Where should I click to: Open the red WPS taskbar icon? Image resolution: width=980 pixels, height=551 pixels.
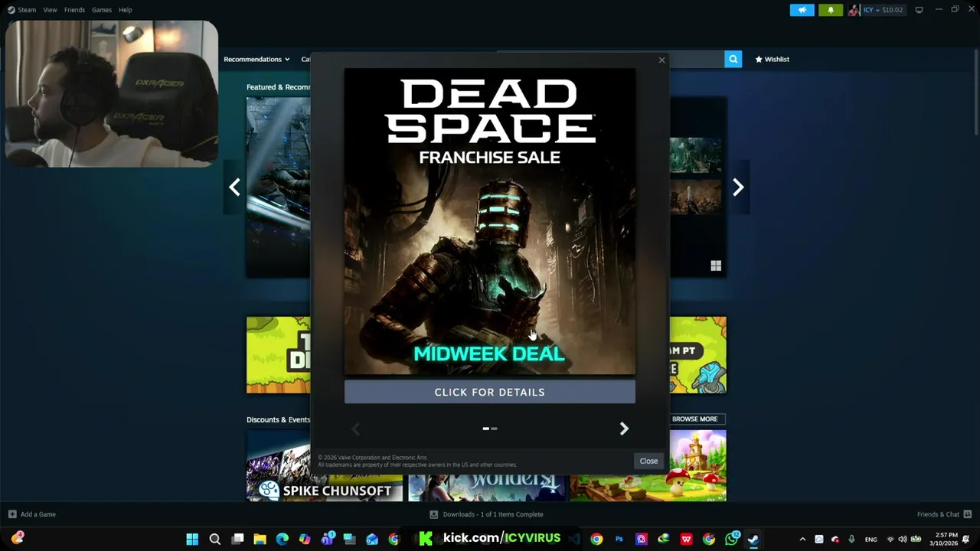[x=686, y=539]
